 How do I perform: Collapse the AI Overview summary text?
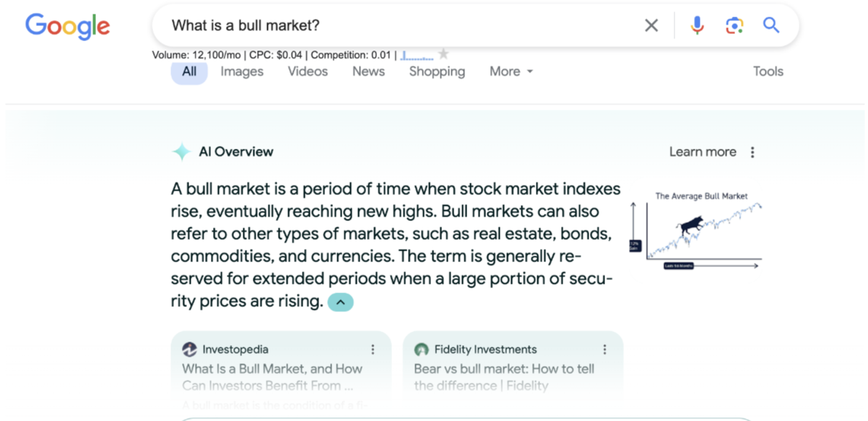(x=340, y=302)
